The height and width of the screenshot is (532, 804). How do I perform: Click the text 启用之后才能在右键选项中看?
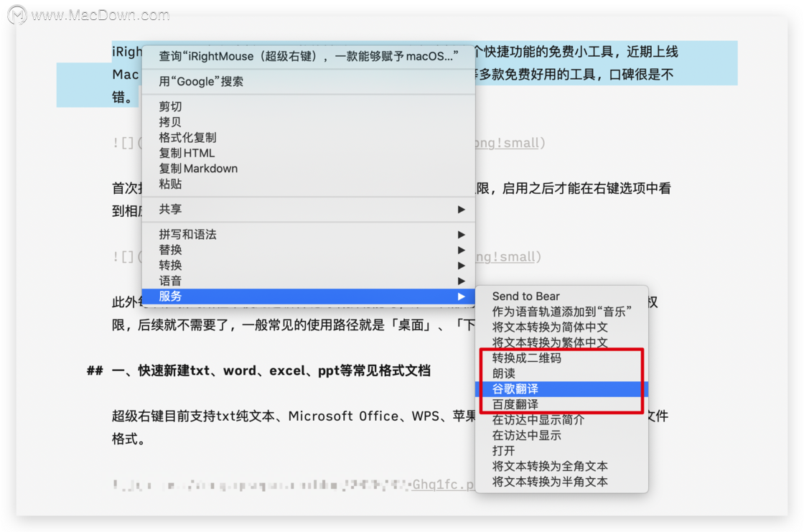click(586, 188)
